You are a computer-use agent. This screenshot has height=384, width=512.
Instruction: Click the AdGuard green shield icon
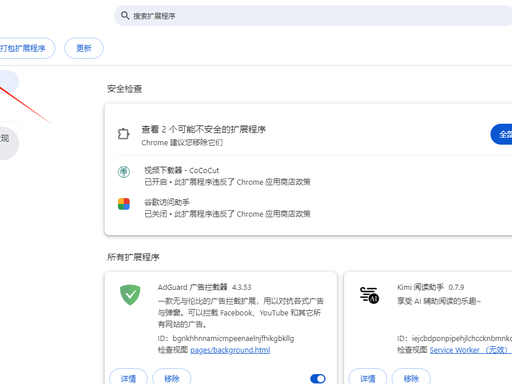[130, 295]
